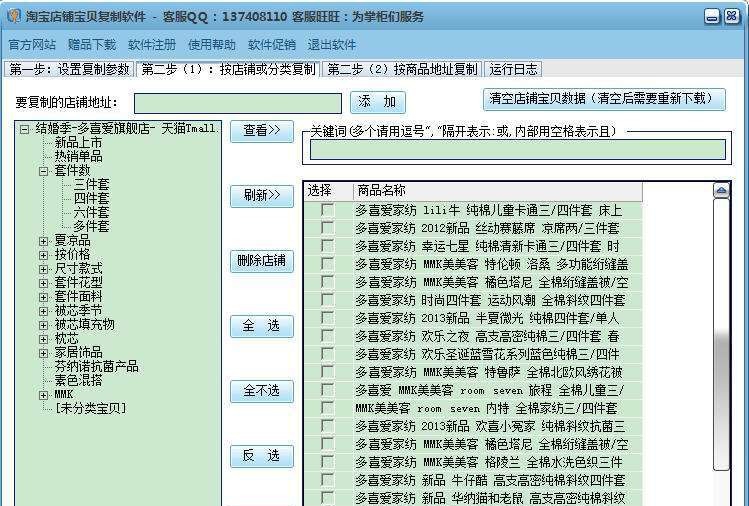The image size is (749, 506).
Task: Select 热销单品 in the category tree
Action: (78, 156)
